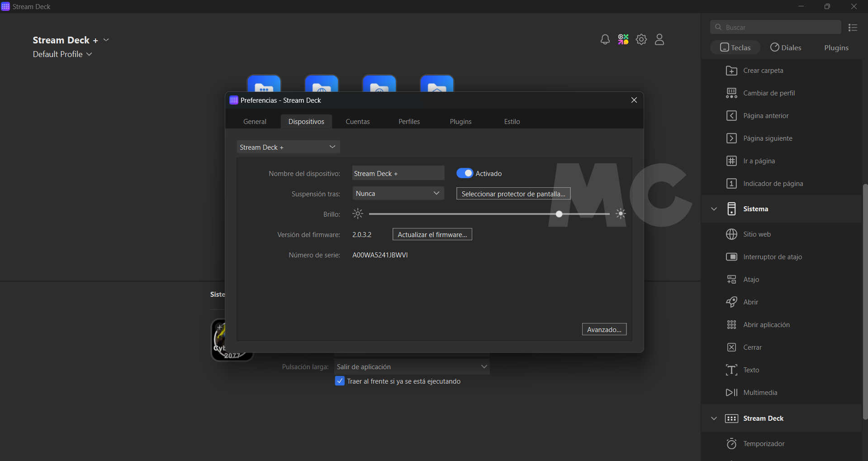The width and height of the screenshot is (868, 461).
Task: Click the settings gear icon
Action: pos(641,40)
